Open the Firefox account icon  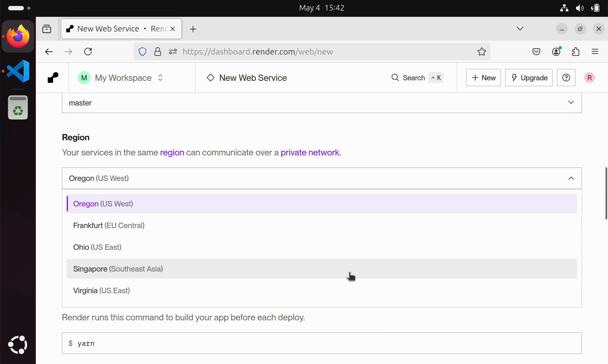[556, 52]
